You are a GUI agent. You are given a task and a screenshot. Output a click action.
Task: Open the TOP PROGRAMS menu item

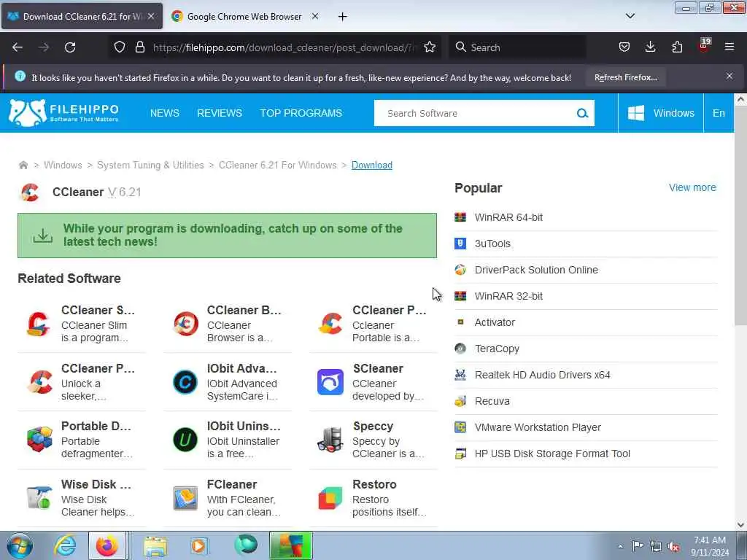301,113
